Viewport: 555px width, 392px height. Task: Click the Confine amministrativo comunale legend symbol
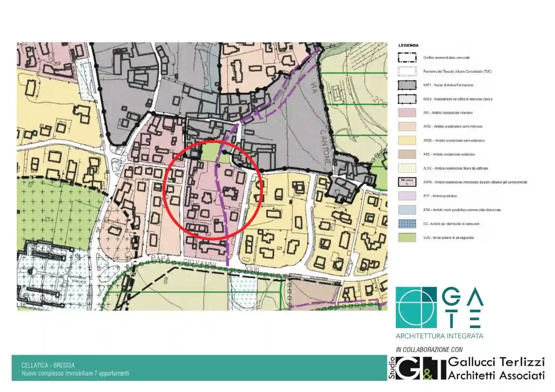tap(407, 57)
